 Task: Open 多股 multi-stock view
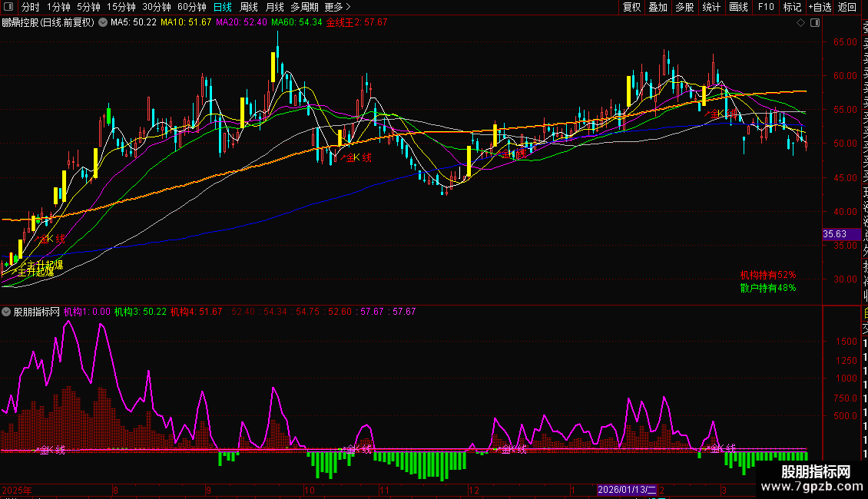point(684,7)
